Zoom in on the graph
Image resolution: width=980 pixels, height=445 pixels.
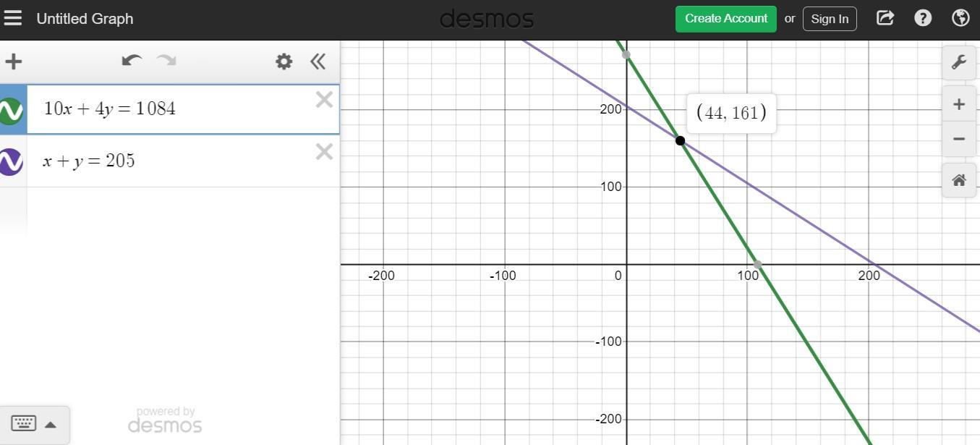[x=959, y=104]
